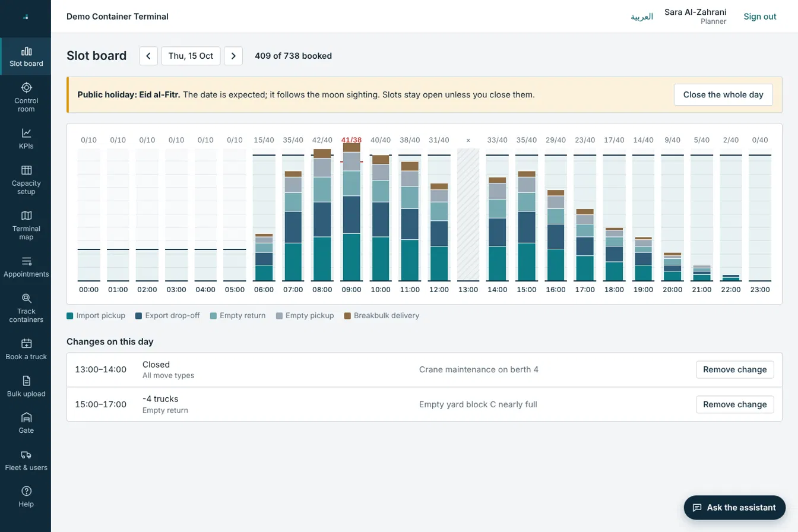
Task: Open the Capacity setup grid icon
Action: pos(26,170)
